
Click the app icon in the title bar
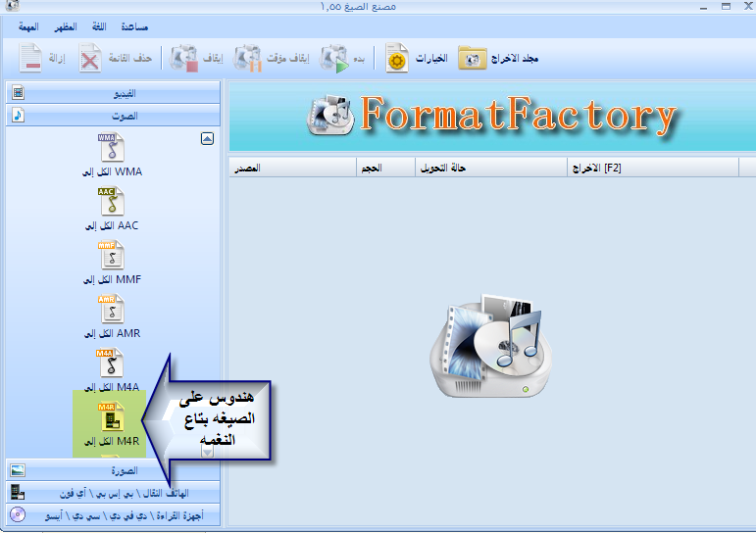pyautogui.click(x=12, y=6)
